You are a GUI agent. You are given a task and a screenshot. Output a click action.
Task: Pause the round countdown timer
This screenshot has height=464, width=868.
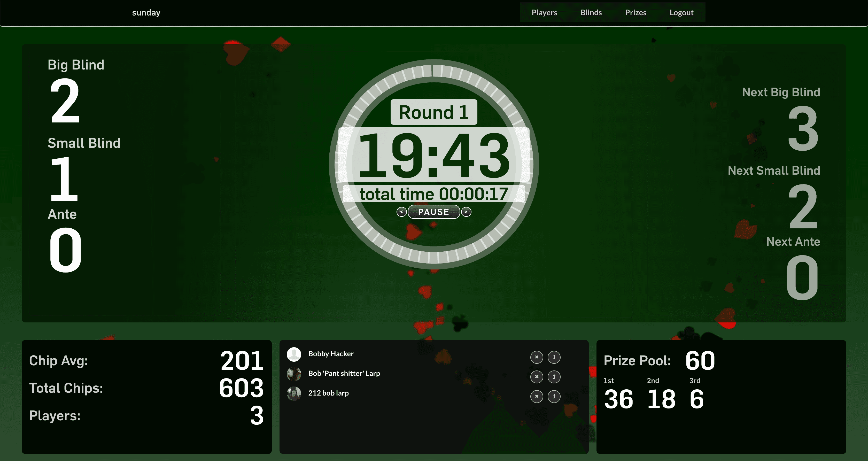(x=434, y=212)
